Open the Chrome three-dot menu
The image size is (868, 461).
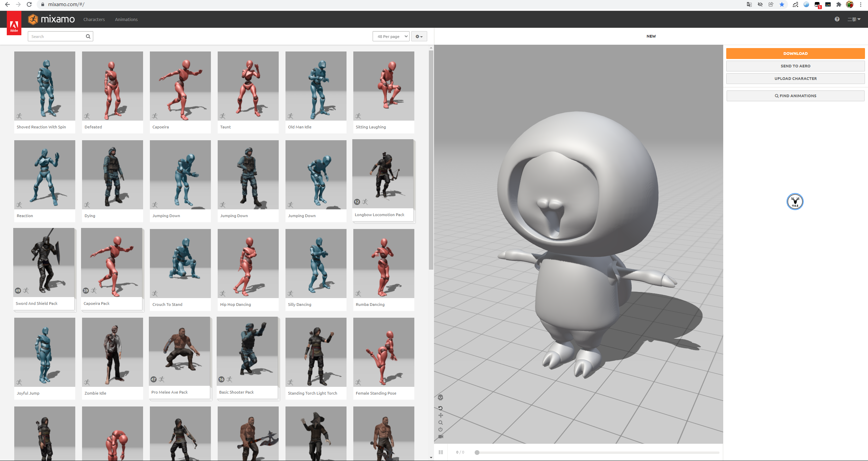861,4
